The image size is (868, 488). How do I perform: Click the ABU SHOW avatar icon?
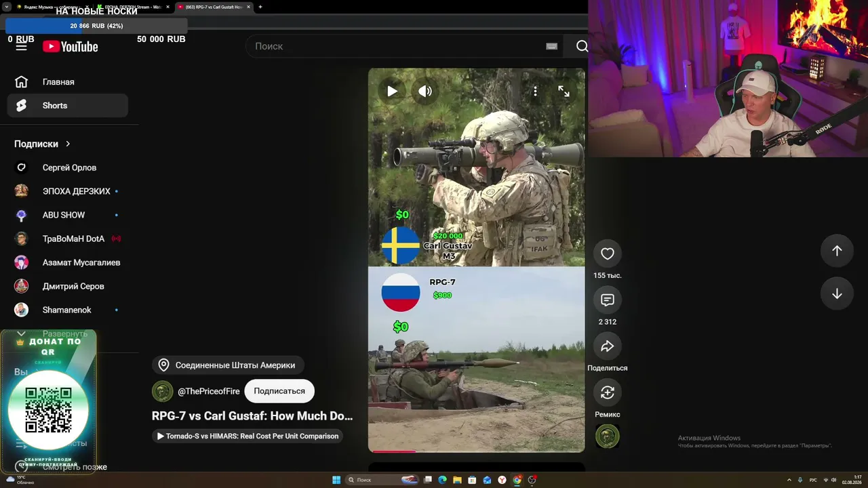(22, 215)
